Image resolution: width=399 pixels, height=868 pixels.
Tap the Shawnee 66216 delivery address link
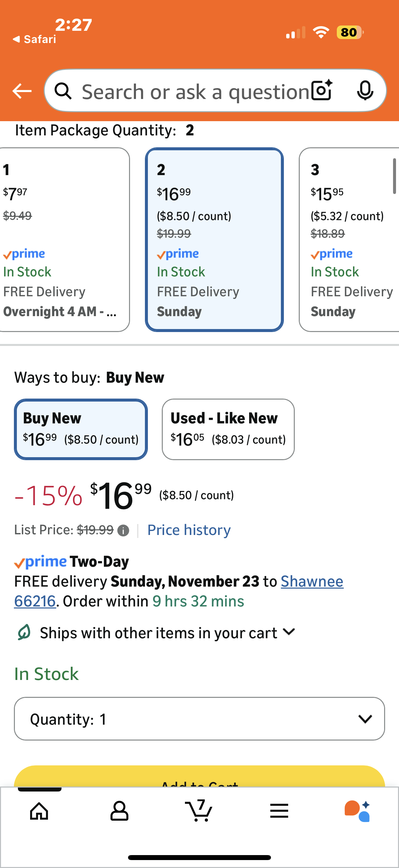[x=312, y=581]
